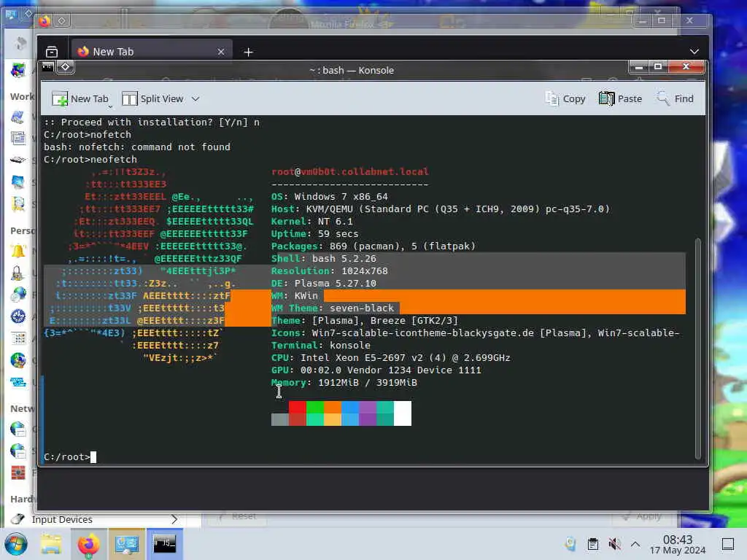Open the file manager taskbar icon
The height and width of the screenshot is (560, 747).
click(x=51, y=544)
